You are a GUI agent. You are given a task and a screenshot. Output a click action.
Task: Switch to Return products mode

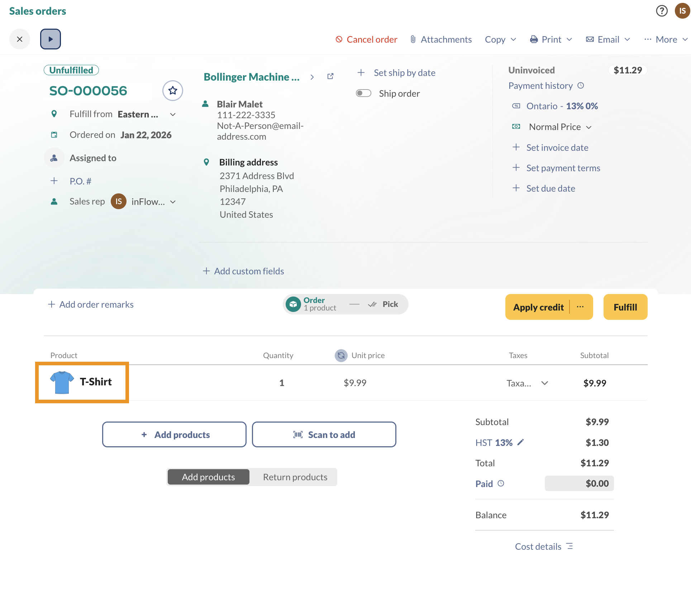[295, 477]
